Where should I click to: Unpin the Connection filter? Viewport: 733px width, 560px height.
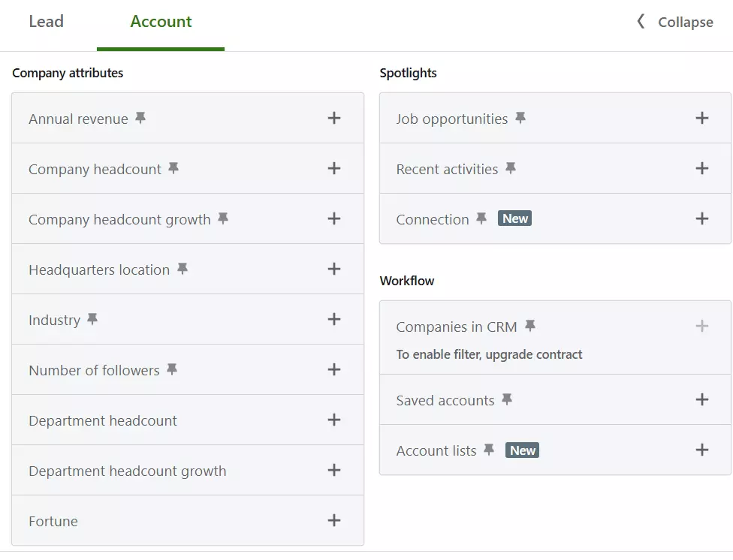tap(481, 217)
